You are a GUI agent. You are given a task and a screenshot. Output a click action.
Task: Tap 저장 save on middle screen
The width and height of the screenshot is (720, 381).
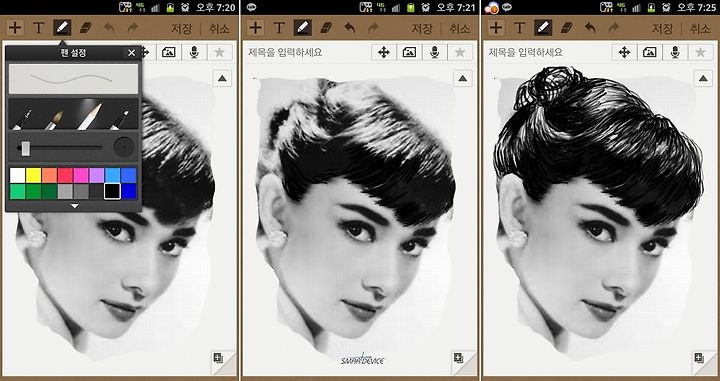click(x=422, y=28)
